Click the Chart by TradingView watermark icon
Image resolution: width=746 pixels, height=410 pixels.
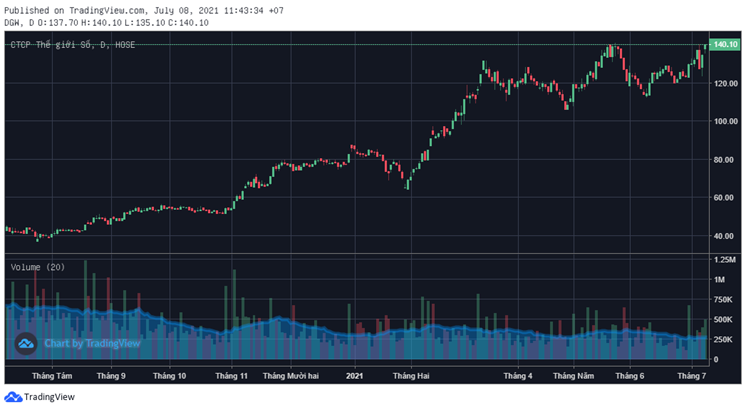coord(26,343)
